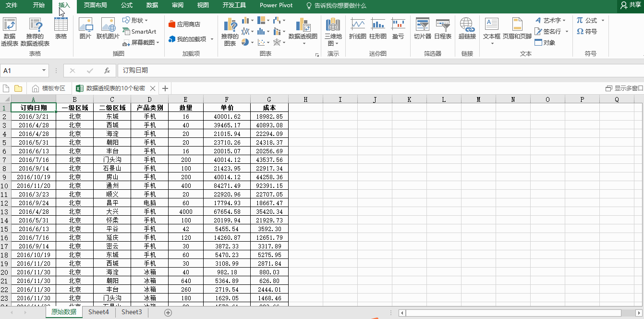Open the Name Box dropdown arrow
This screenshot has height=319, width=644.
(x=44, y=71)
